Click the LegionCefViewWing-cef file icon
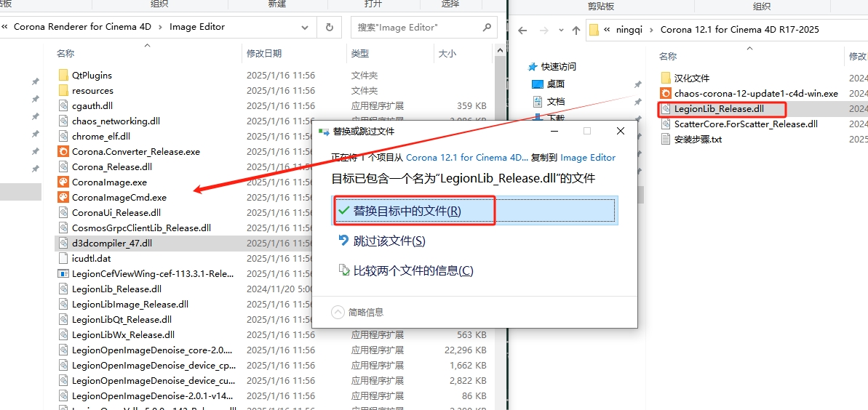The image size is (868, 410). pyautogui.click(x=63, y=274)
